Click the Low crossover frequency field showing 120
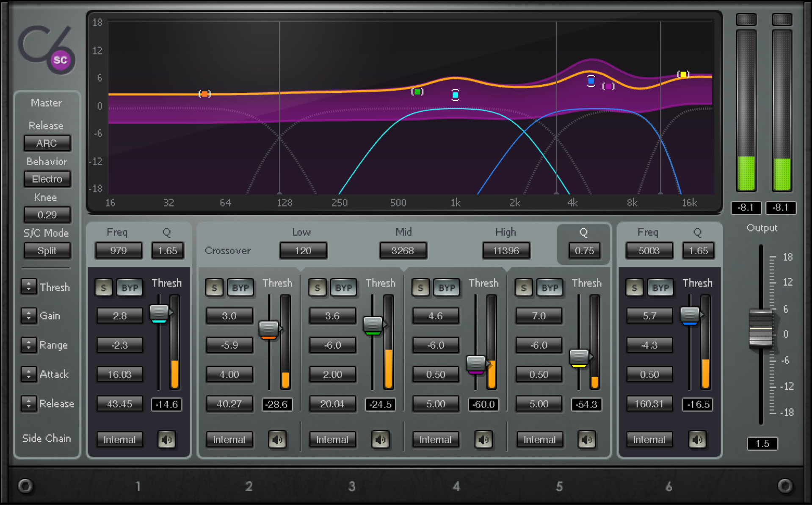Viewport: 812px width, 505px height. [x=303, y=250]
